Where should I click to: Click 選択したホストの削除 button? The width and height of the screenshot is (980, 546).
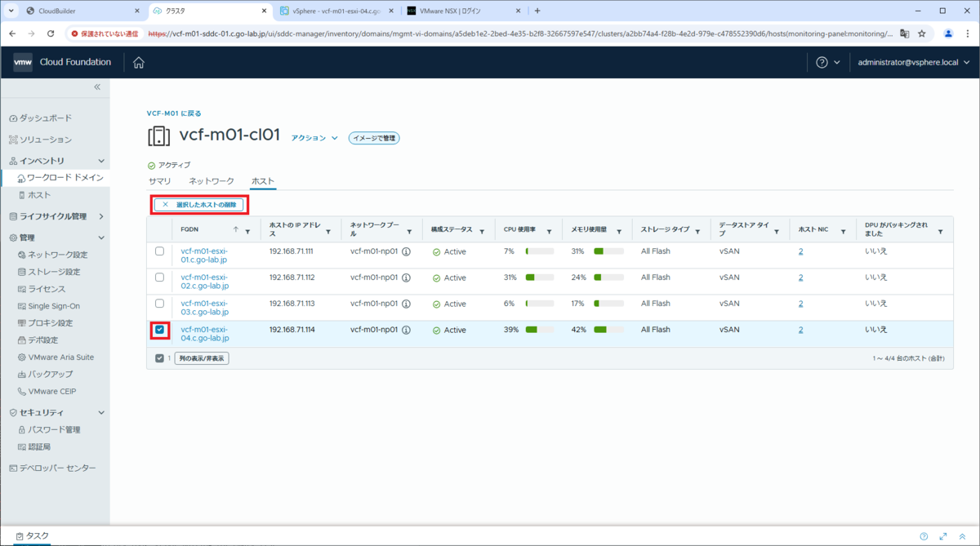(199, 204)
